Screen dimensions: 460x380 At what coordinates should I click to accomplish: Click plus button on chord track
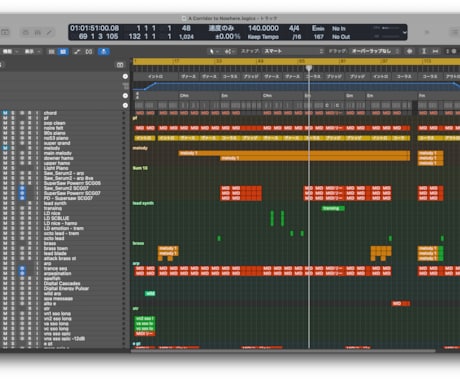coord(125,105)
